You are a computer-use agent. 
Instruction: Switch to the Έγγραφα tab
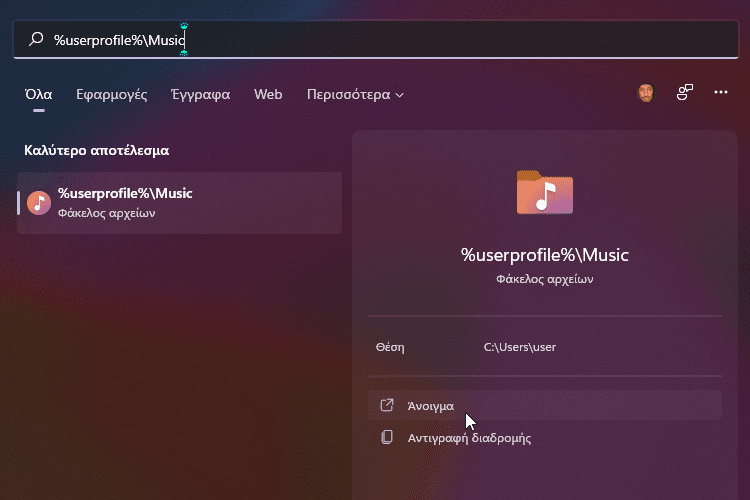[x=200, y=94]
